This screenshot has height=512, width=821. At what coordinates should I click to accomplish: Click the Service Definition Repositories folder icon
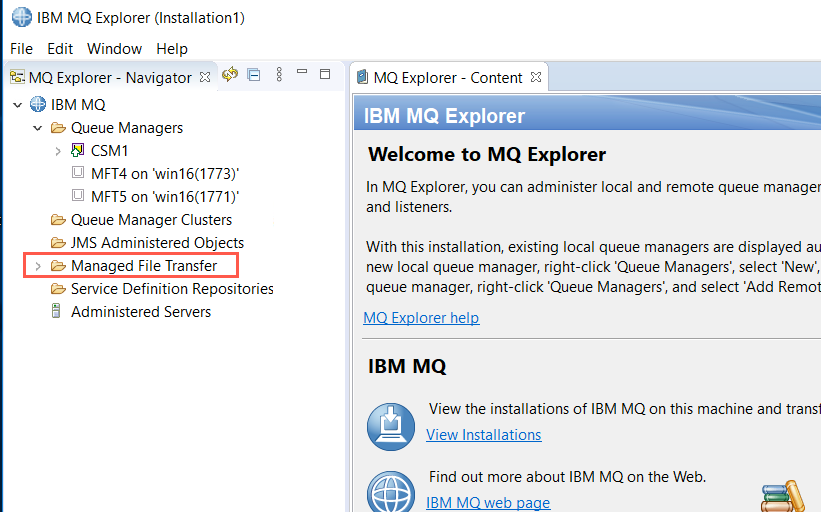tap(58, 289)
